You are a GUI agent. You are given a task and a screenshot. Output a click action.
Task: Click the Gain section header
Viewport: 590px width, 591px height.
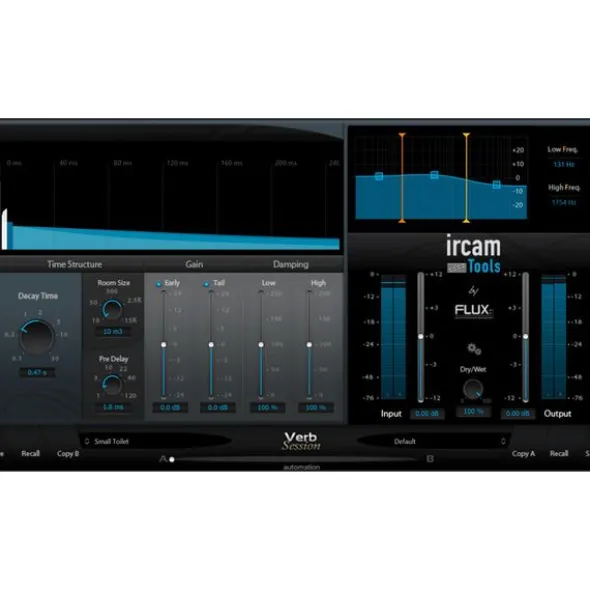pos(194,264)
